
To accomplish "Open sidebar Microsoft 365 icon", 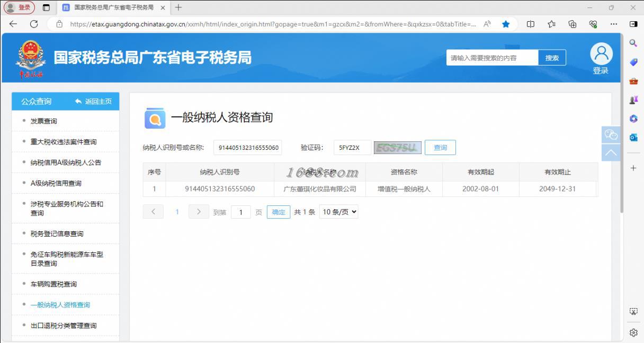I will coord(633,119).
